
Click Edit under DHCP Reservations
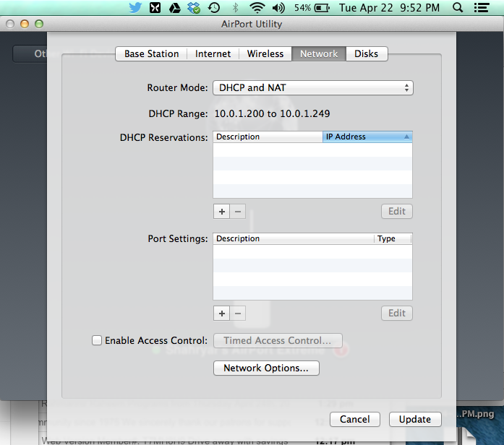tap(397, 211)
